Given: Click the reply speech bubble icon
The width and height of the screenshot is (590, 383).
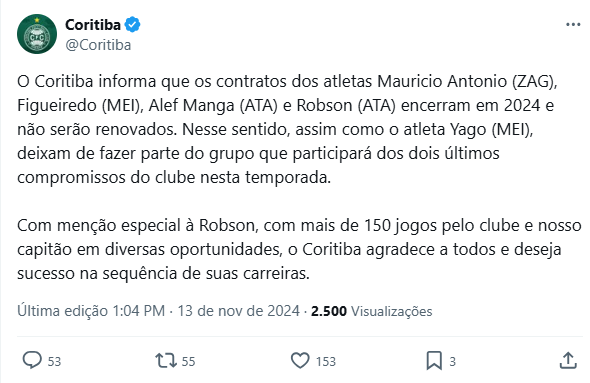Looking at the screenshot, I should [32, 360].
